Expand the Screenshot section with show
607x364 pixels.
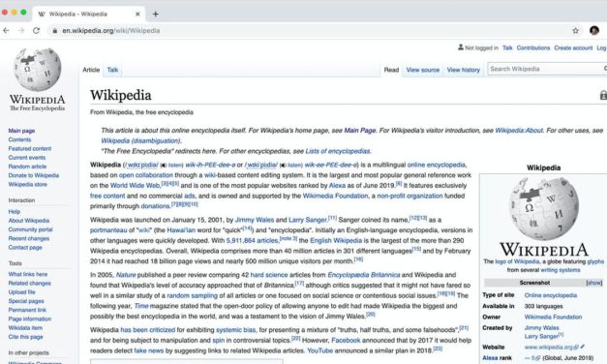click(594, 283)
